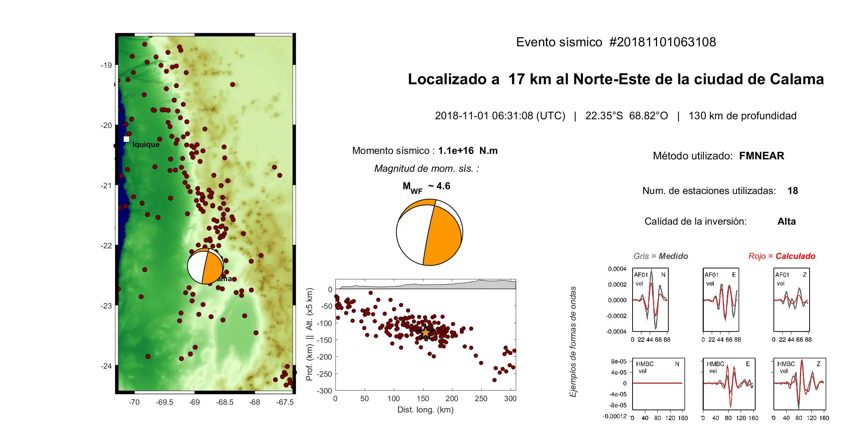Click the station count value '18'

coord(792,191)
